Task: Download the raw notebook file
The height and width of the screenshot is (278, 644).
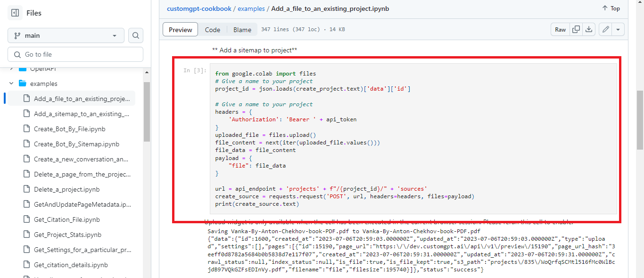Action: pos(588,29)
